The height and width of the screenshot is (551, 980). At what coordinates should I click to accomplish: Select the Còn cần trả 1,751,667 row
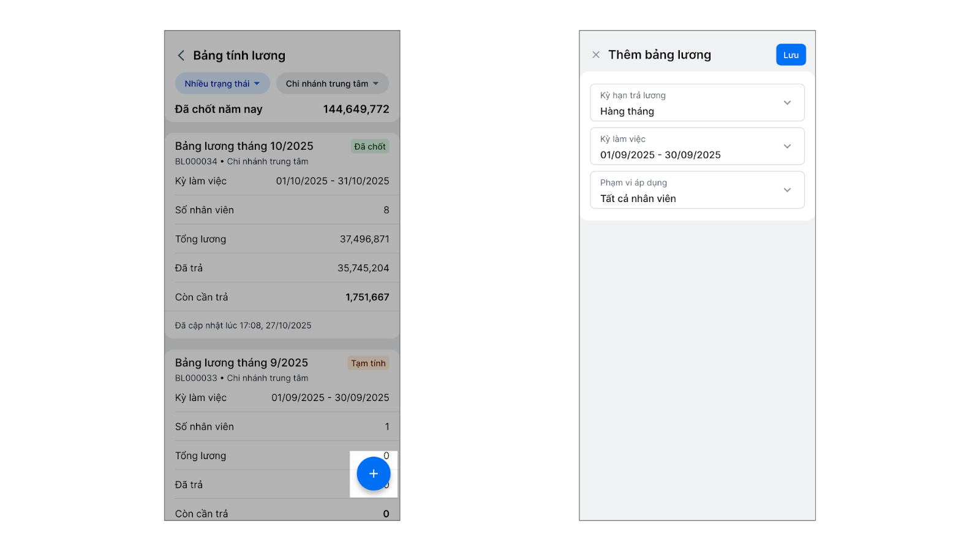coord(282,298)
